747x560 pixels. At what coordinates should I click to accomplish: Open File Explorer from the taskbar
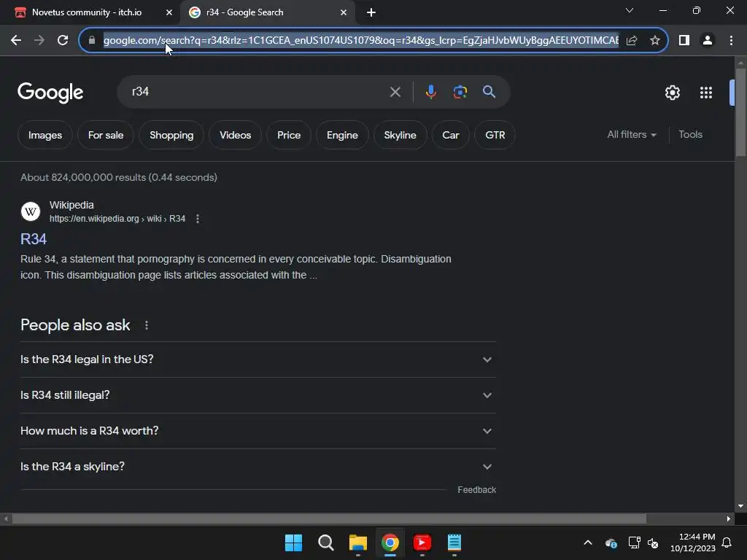tap(357, 542)
